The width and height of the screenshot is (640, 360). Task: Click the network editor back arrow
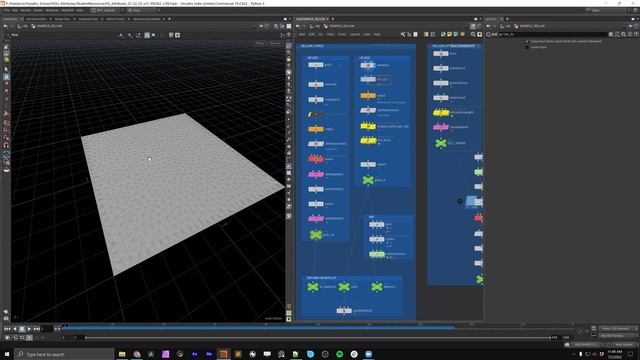tap(298, 26)
